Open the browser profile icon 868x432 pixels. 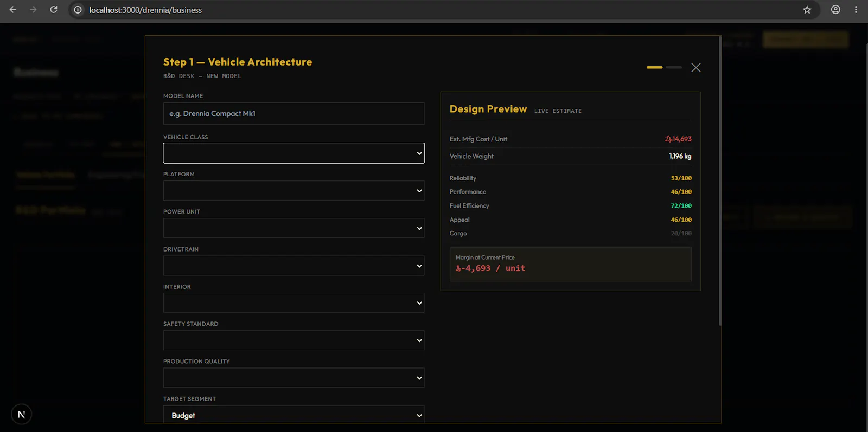[835, 10]
